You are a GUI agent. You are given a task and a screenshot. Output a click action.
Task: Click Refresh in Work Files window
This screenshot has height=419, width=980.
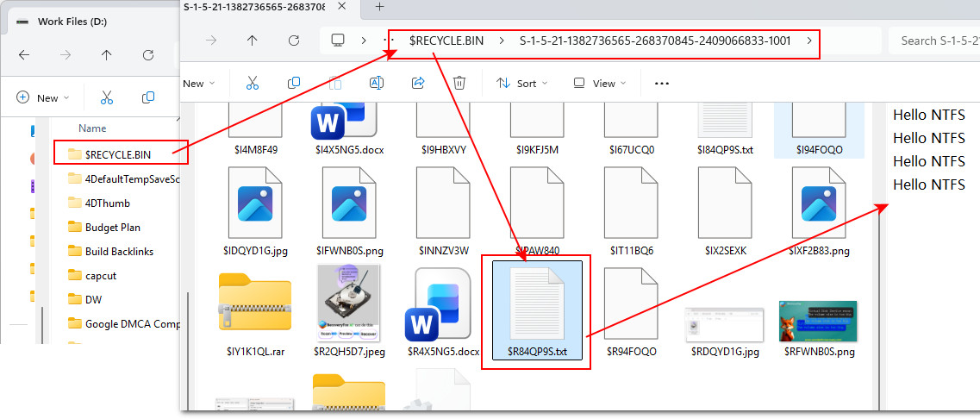(x=148, y=55)
